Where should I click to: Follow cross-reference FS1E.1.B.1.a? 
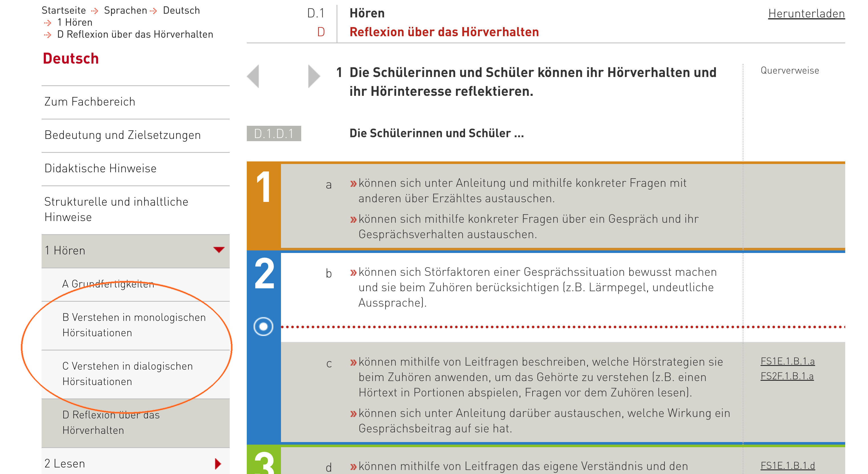click(787, 361)
